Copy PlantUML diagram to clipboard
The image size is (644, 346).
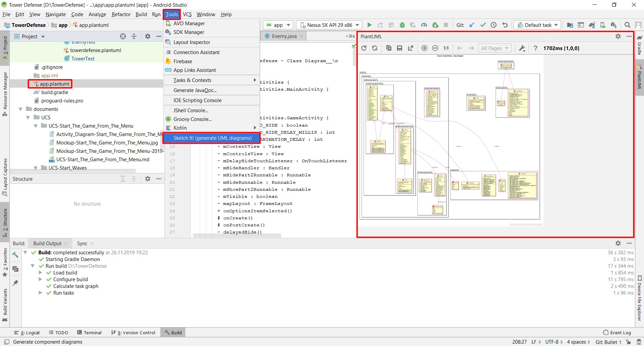388,48
